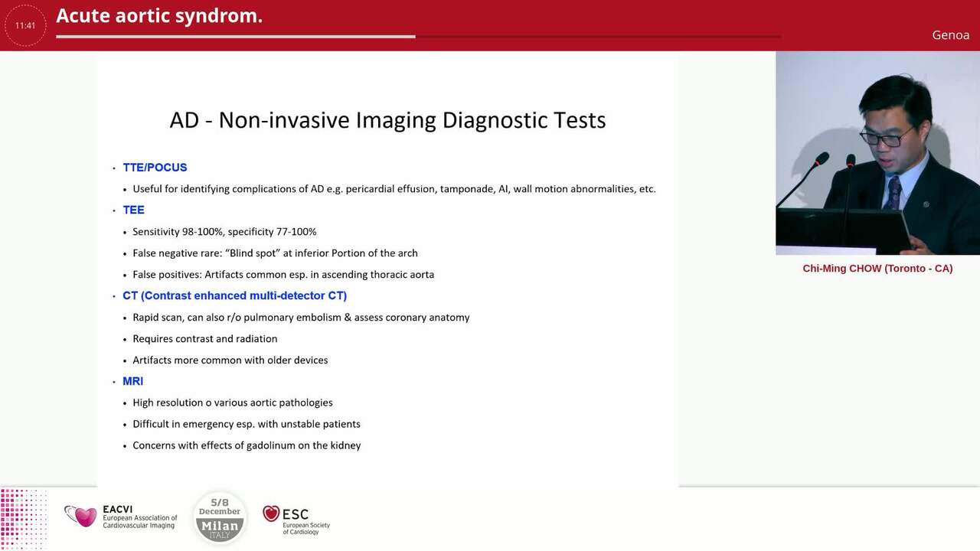Click the Requires contrast and radiation bullet
This screenshot has width=980, height=551.
[204, 338]
